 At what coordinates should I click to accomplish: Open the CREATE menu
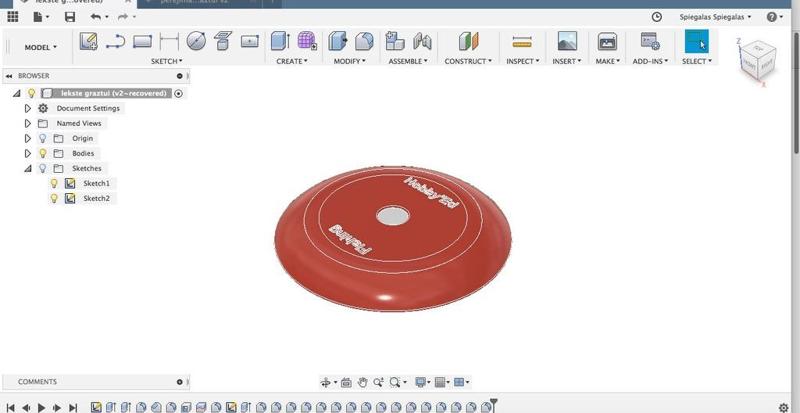[x=292, y=61]
